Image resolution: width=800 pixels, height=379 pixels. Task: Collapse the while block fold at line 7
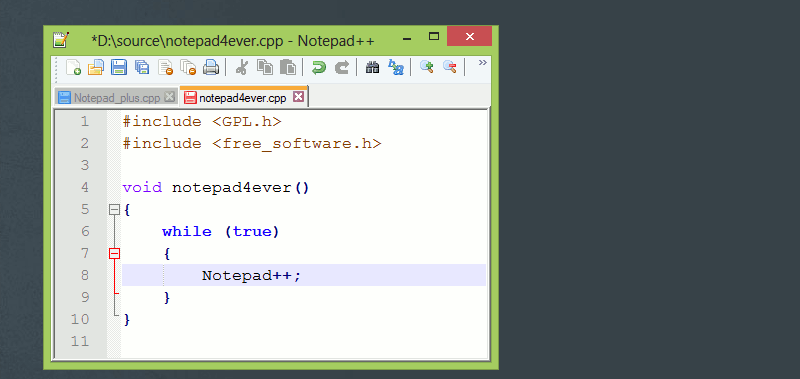point(114,254)
